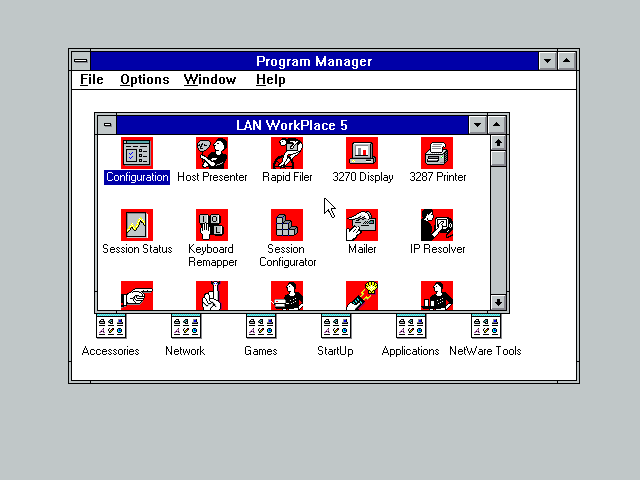
Task: Maximize the Program Manager window
Action: 567,61
